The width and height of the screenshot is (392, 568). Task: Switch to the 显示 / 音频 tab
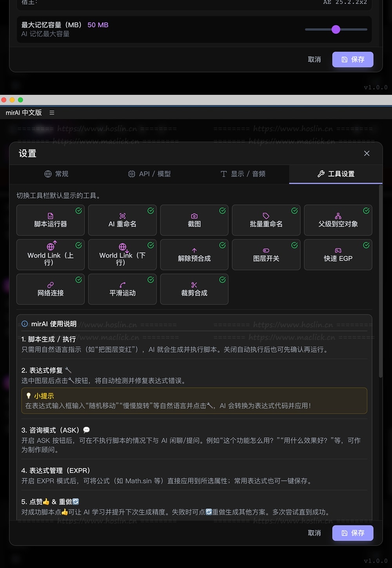click(x=243, y=174)
